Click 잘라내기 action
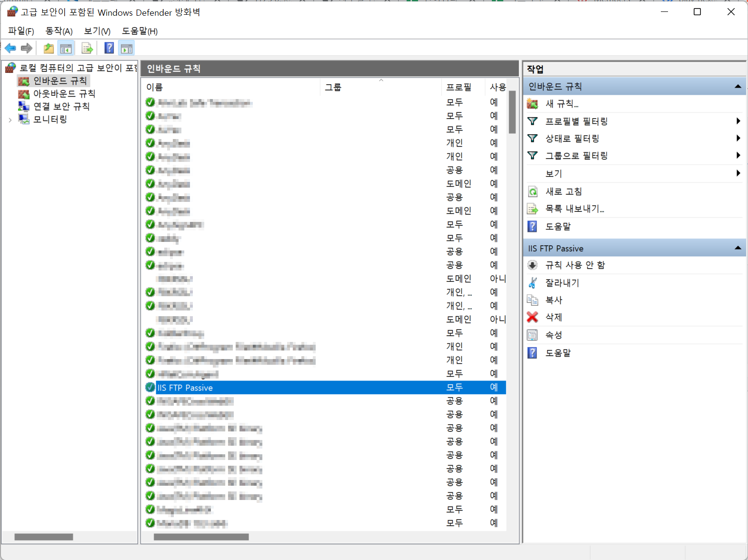 tap(562, 283)
